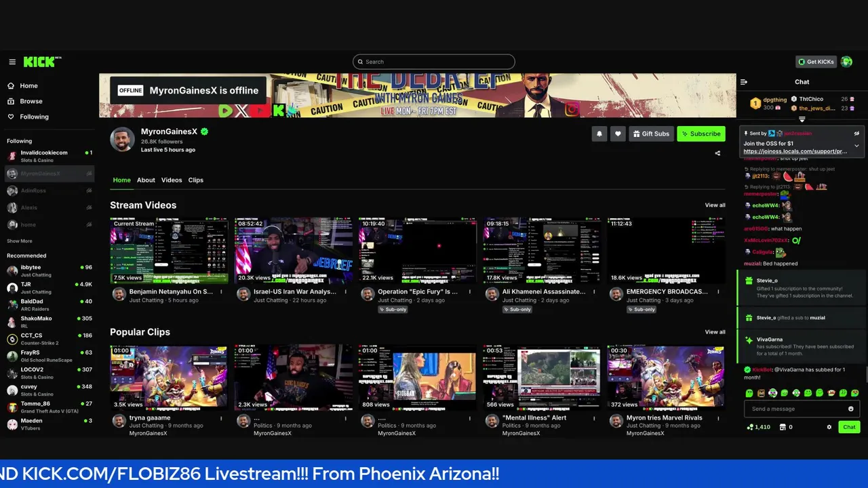
Task: Open options menu for Mental Illness Alert clip
Action: pos(594,418)
